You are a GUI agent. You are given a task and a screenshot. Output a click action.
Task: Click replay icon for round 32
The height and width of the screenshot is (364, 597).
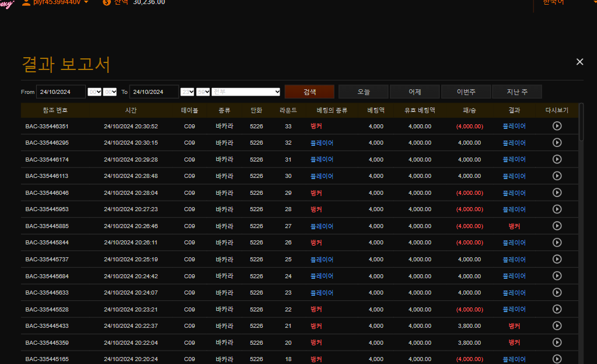pyautogui.click(x=557, y=142)
